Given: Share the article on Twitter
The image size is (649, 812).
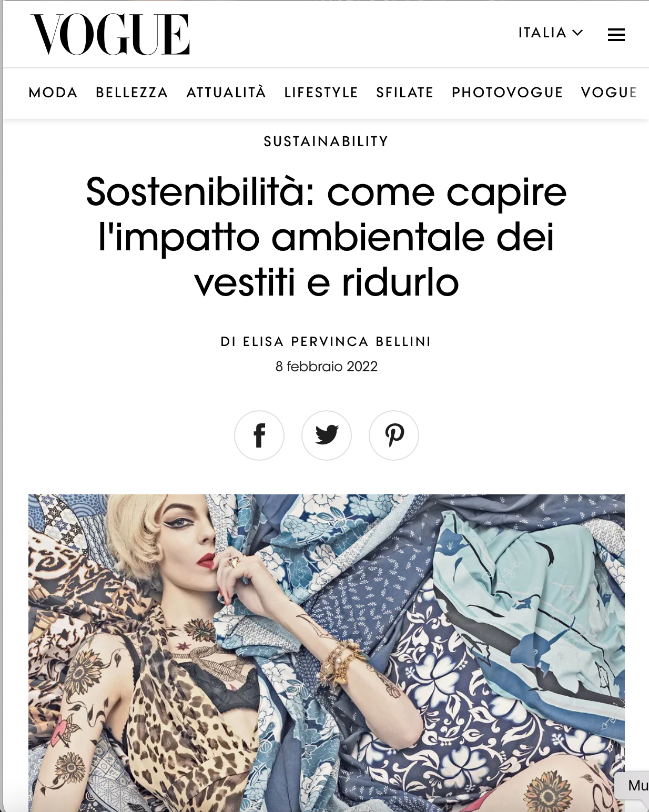Looking at the screenshot, I should click(327, 435).
